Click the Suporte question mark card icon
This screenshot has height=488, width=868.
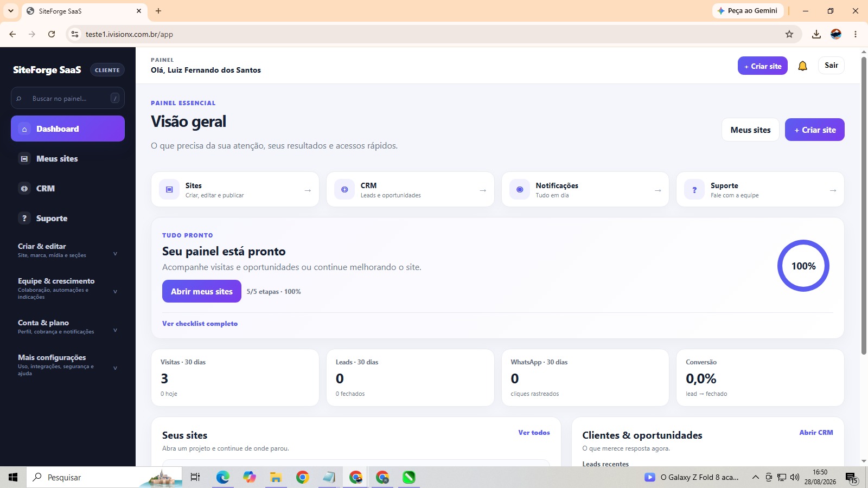[694, 189]
